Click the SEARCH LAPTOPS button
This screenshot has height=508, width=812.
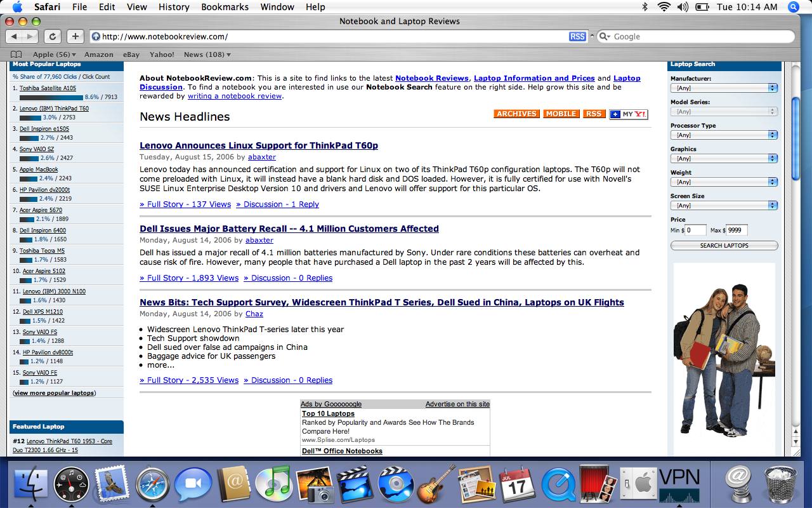[x=724, y=245]
